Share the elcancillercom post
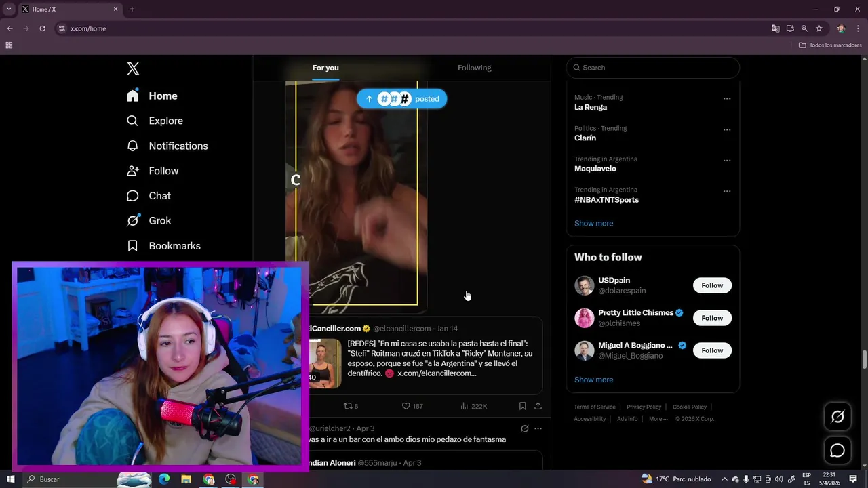 pos(538,406)
